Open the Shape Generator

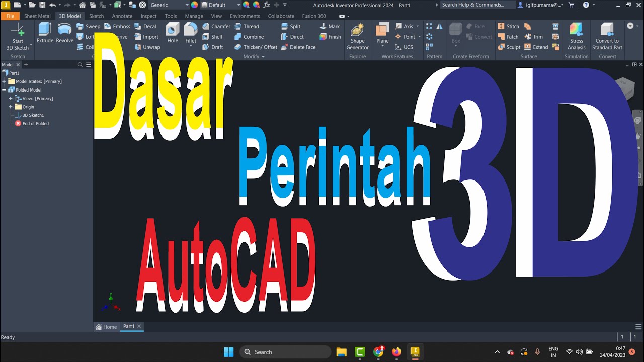[x=358, y=37]
